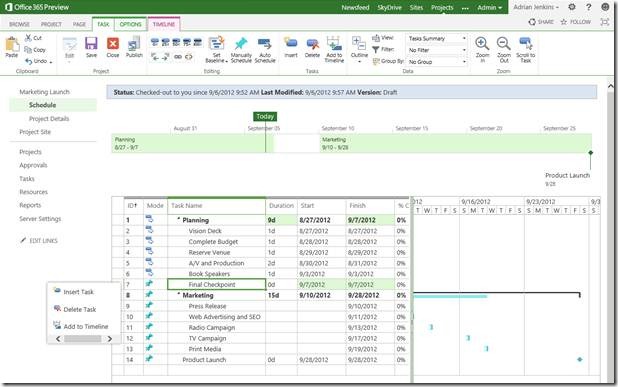
Task: Open the Tasks Summary view dropdown
Action: (437, 38)
